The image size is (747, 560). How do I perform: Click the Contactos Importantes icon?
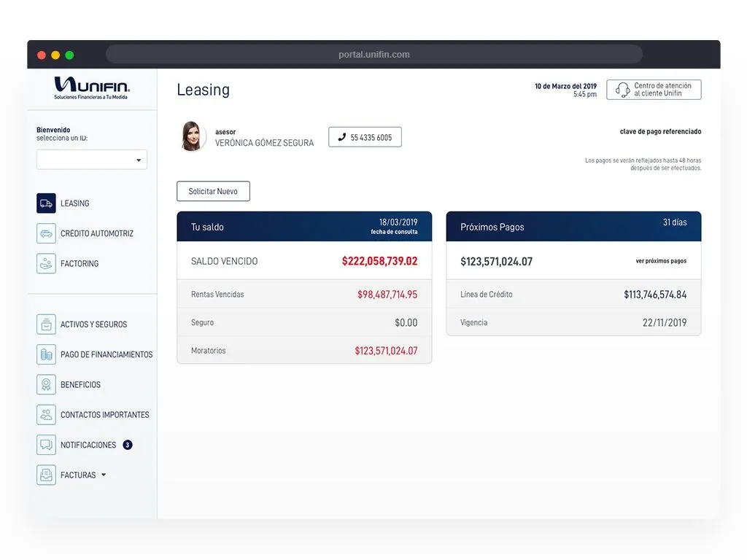click(44, 414)
